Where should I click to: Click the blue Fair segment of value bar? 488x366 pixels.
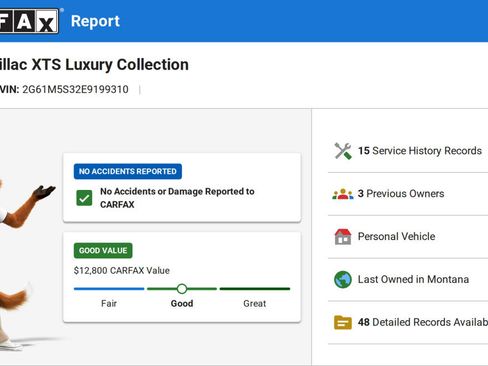click(x=109, y=289)
